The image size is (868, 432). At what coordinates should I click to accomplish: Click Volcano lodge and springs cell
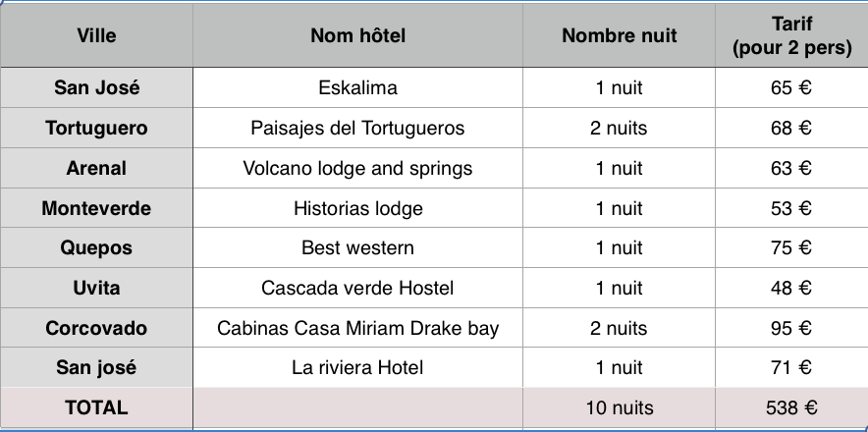tap(357, 168)
